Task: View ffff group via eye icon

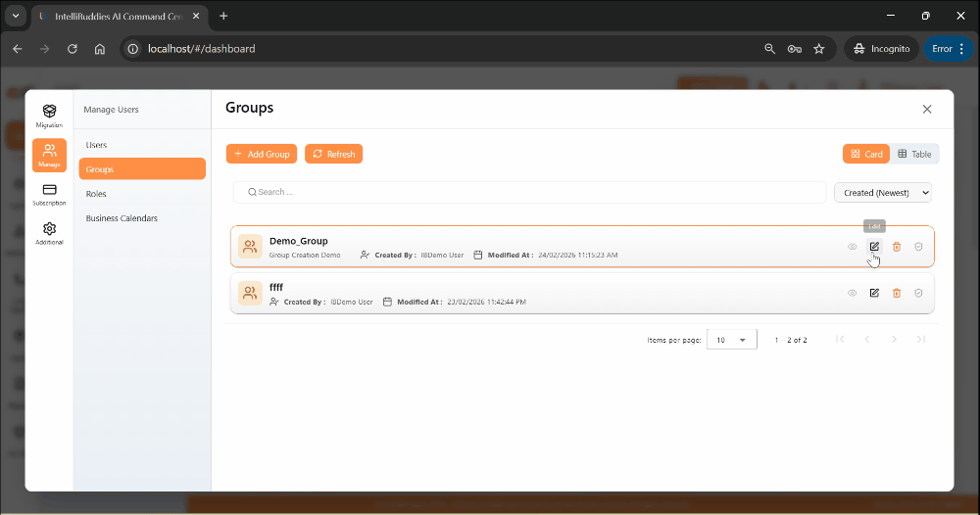Action: tap(853, 293)
